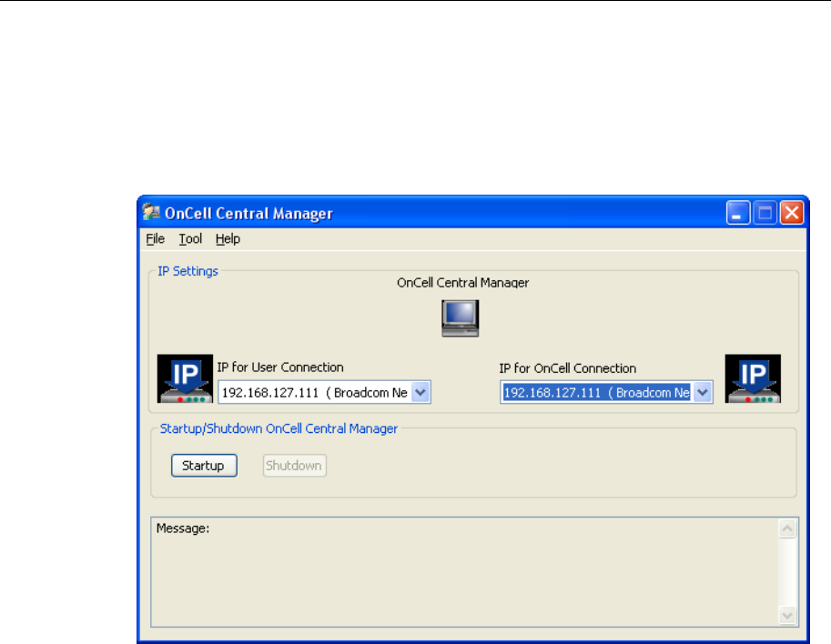
Task: Click the IP icon beside User Connection
Action: pos(185,378)
